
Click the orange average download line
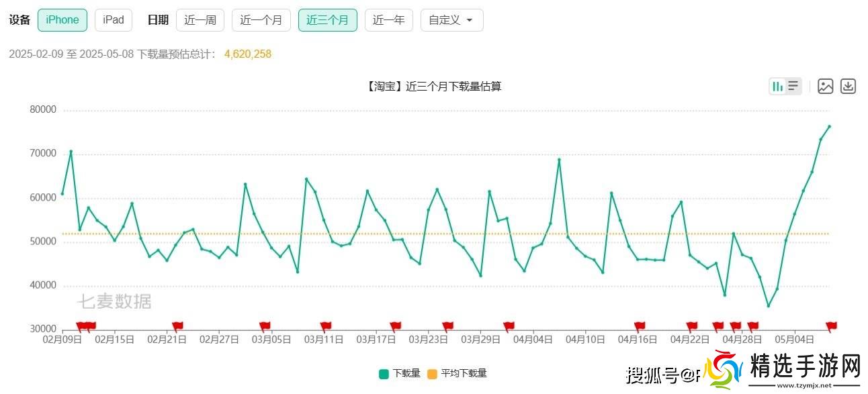[x=470, y=234]
